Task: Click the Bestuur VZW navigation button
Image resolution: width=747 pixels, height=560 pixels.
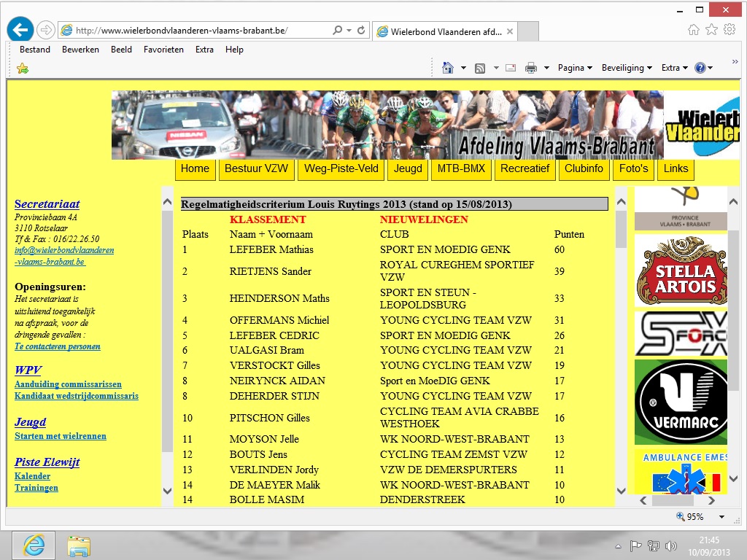Action: pyautogui.click(x=256, y=169)
